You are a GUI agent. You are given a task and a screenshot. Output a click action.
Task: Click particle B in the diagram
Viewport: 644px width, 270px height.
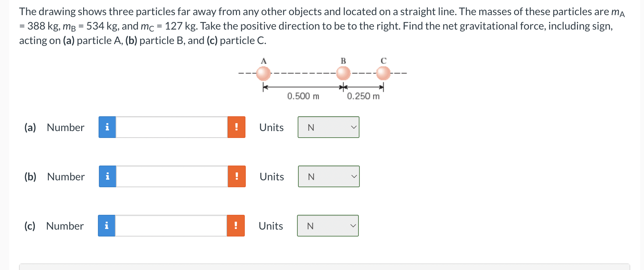tap(343, 73)
